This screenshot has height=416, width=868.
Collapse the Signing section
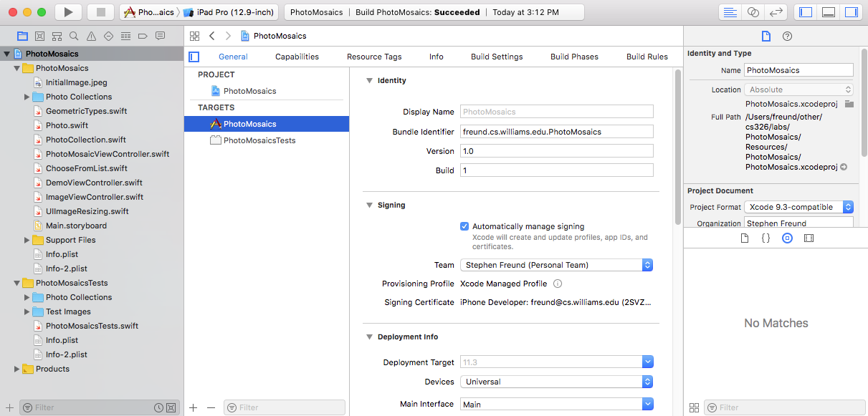pos(370,205)
